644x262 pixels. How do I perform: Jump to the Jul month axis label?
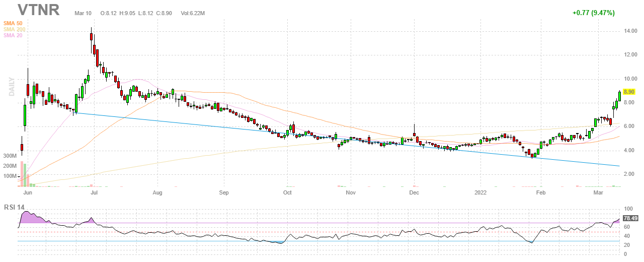tap(94, 192)
